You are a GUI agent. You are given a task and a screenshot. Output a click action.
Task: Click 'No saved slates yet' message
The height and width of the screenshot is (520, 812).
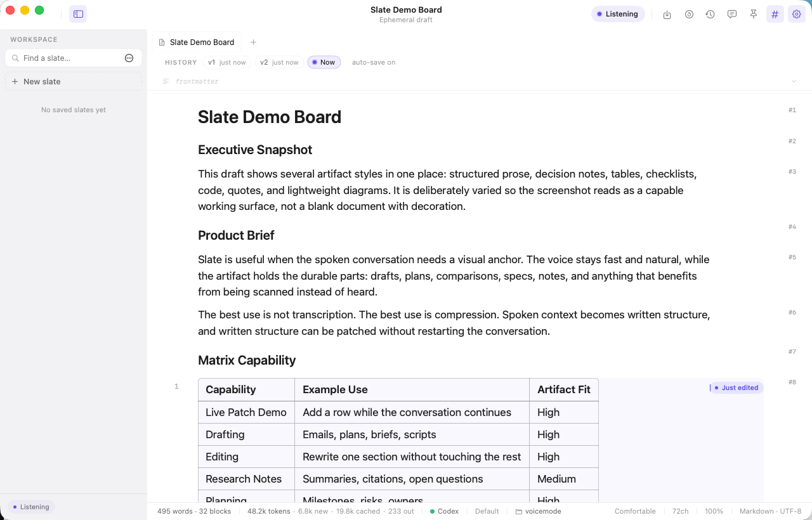coord(74,110)
